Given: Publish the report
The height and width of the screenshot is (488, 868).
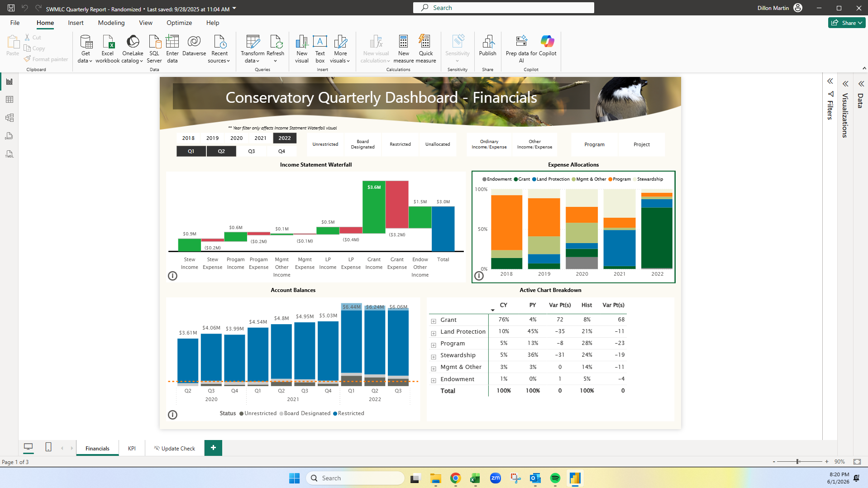Looking at the screenshot, I should tap(488, 46).
